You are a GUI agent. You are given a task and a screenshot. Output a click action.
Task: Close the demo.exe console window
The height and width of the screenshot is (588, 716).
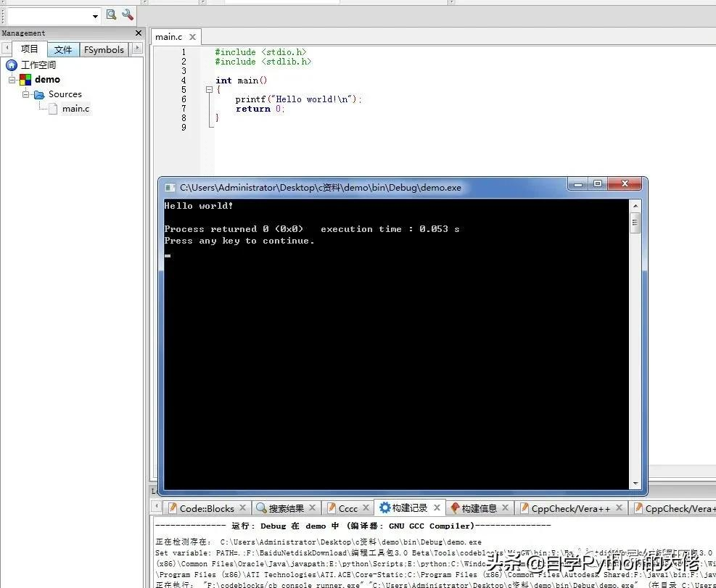click(625, 183)
